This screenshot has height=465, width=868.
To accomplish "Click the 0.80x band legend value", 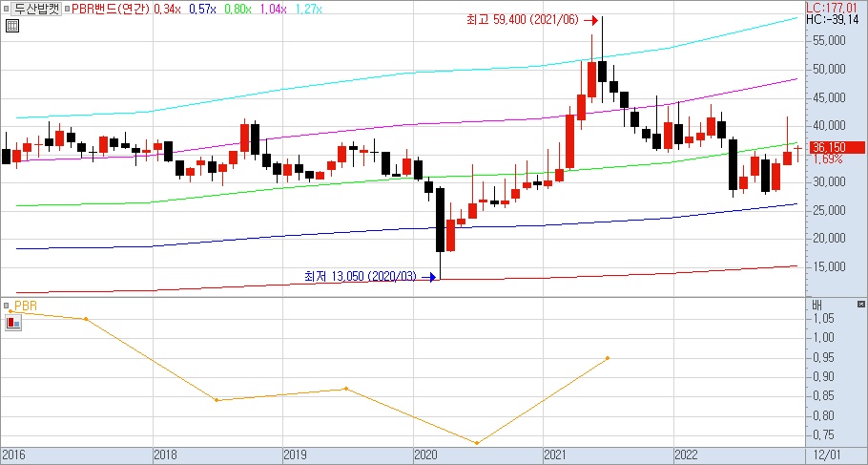I will 238,9.
